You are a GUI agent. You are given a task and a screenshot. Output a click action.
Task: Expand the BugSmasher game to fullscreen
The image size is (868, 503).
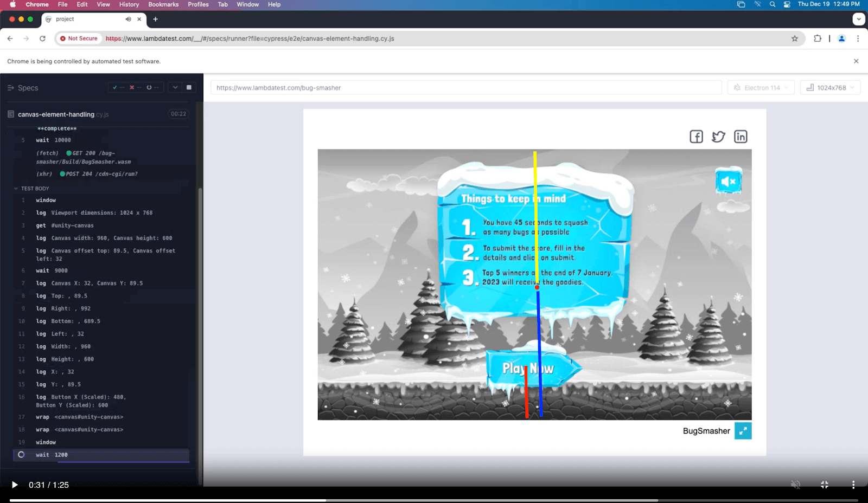[x=743, y=431]
